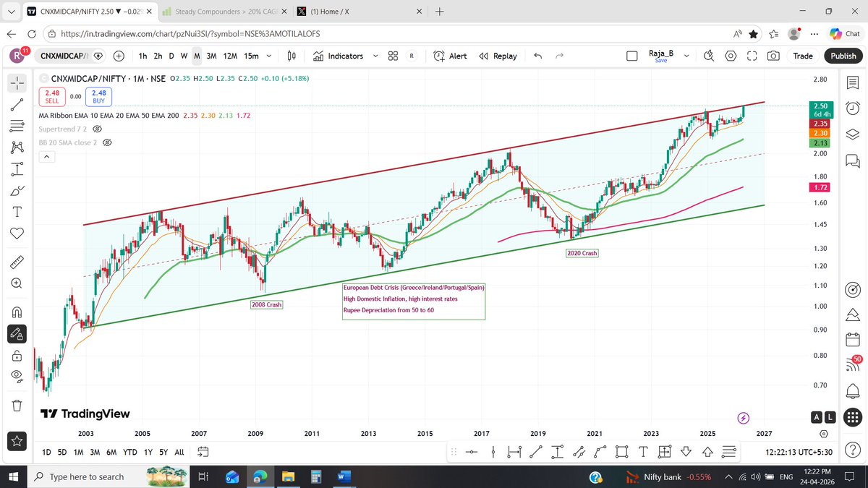The width and height of the screenshot is (868, 488).
Task: Open chart settings with the gear icon
Action: coord(730,56)
